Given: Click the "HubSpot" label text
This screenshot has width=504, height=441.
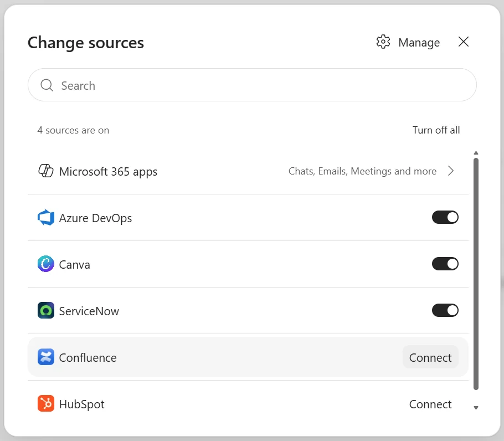Looking at the screenshot, I should pyautogui.click(x=81, y=404).
